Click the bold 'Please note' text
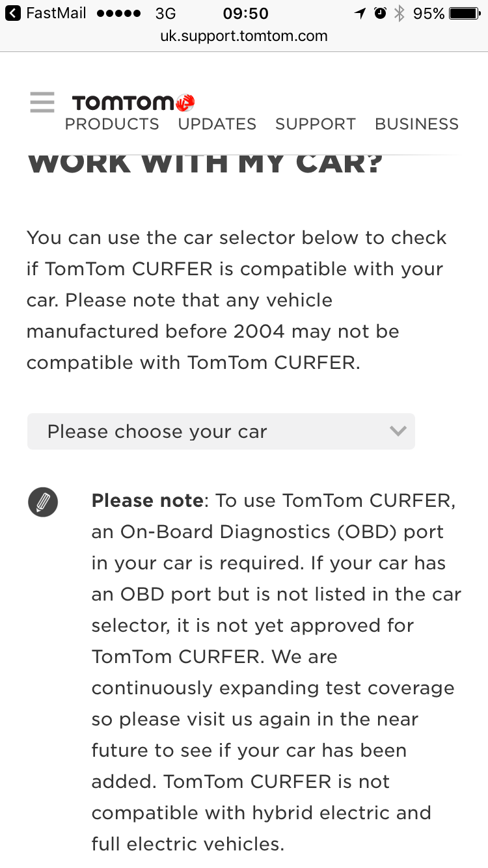The height and width of the screenshot is (868, 488). click(148, 501)
